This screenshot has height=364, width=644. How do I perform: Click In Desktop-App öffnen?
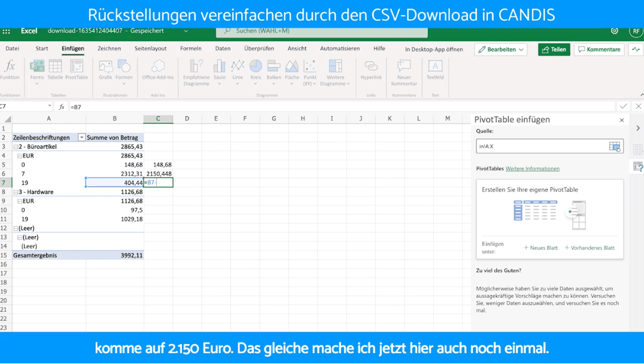tap(434, 49)
